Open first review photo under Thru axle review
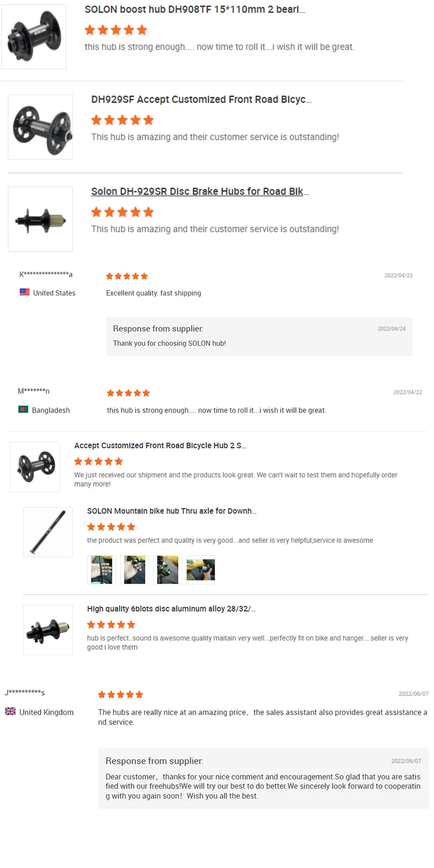Viewport: 434px width, 868px height. [x=101, y=569]
